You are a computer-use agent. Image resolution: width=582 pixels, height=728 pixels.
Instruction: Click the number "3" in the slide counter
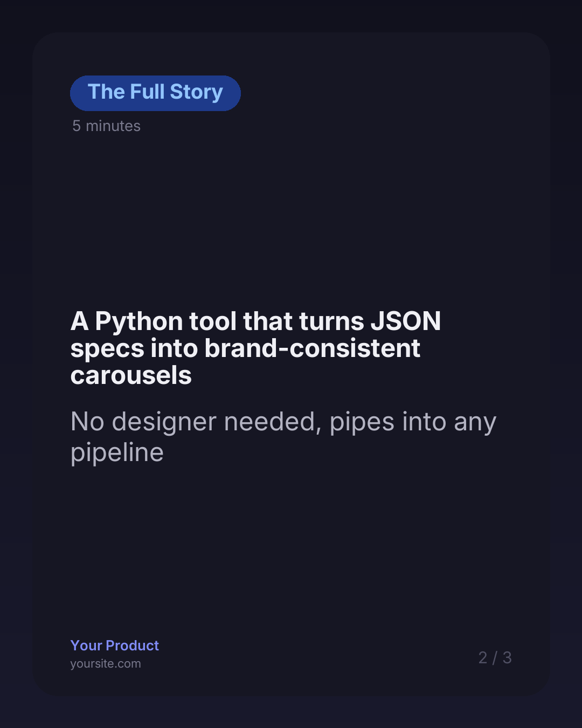(507, 658)
